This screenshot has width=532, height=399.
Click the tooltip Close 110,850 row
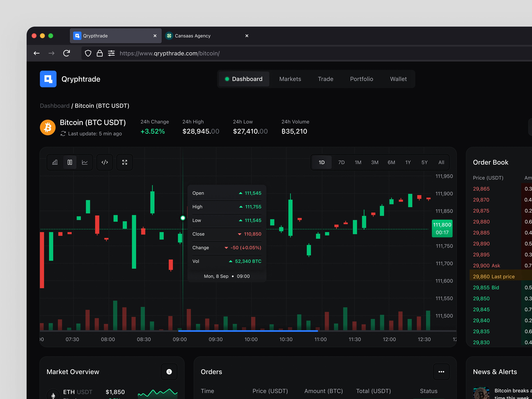click(x=227, y=234)
